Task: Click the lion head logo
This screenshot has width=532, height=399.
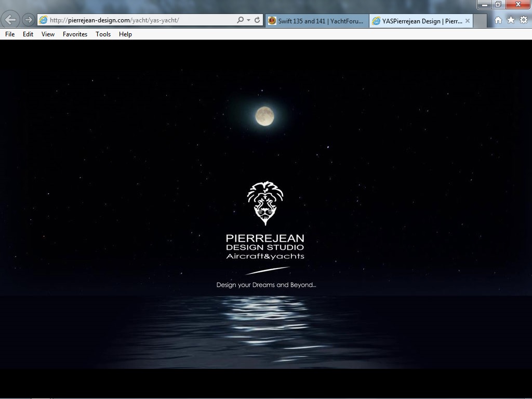Action: tap(265, 203)
